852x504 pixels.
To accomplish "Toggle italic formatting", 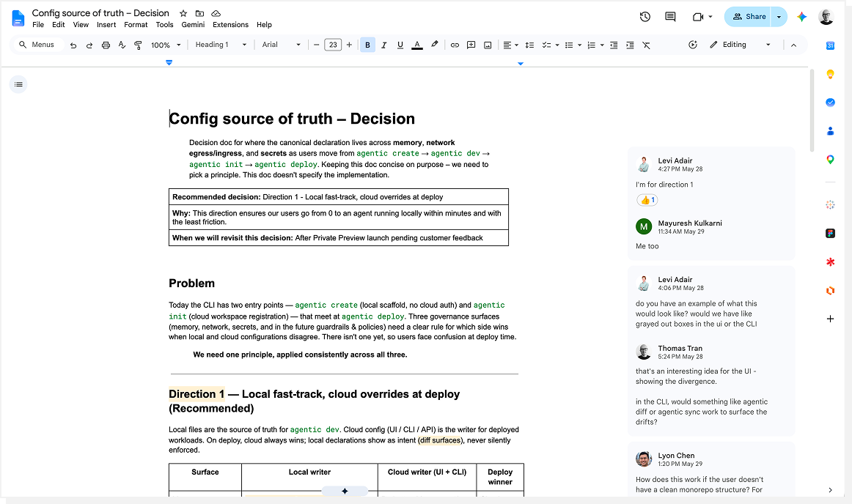I will point(383,45).
